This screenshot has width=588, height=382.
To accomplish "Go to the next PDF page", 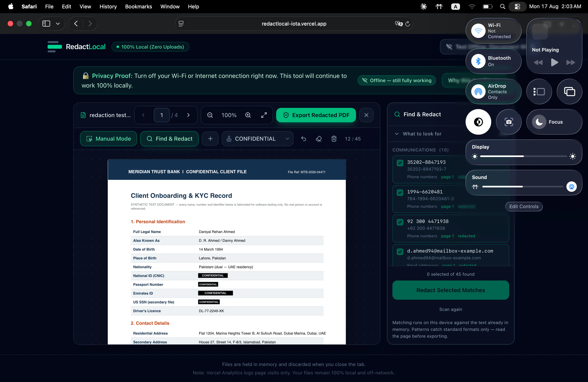I will pos(188,115).
